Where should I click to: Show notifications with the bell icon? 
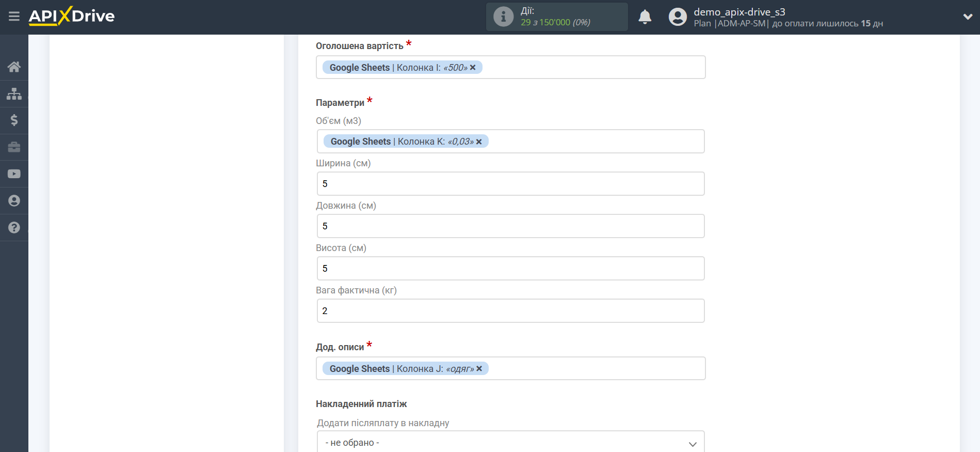pyautogui.click(x=645, y=17)
